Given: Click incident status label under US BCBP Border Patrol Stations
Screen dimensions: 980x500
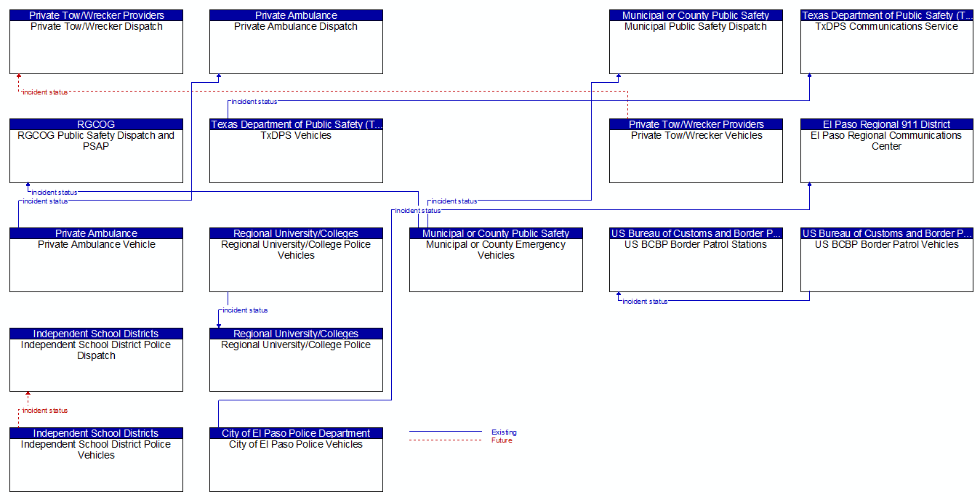Looking at the screenshot, I should tap(645, 302).
